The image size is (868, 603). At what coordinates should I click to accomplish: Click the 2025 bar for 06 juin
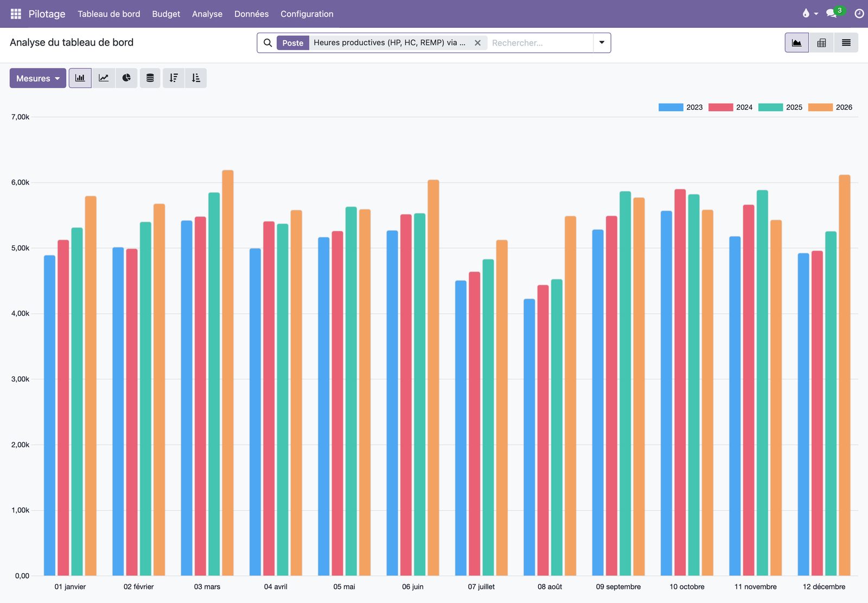[x=419, y=395]
